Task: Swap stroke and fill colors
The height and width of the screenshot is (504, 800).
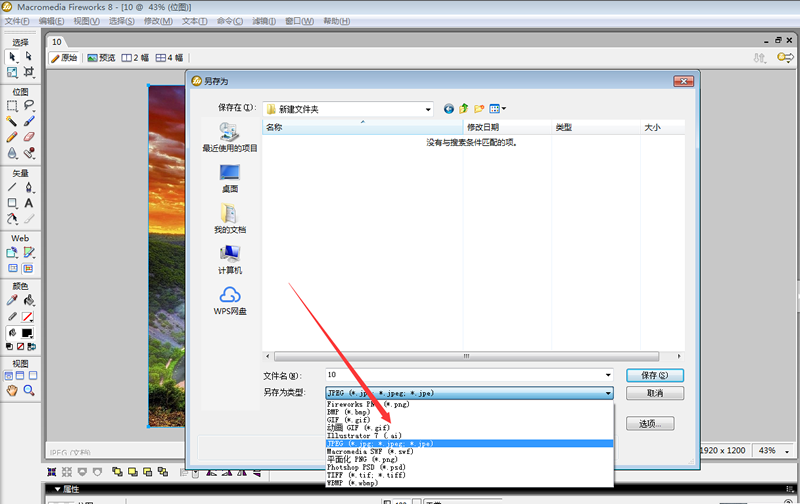Action: point(32,347)
